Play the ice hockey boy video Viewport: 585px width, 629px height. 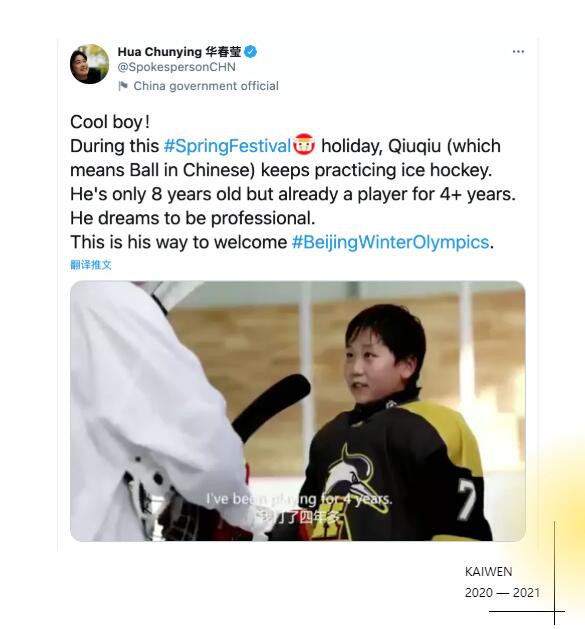(298, 411)
